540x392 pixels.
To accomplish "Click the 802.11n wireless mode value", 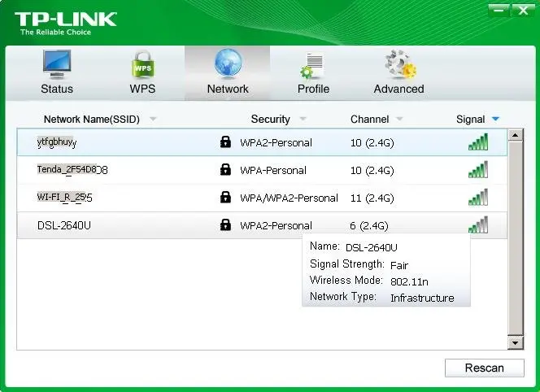I will coord(409,281).
